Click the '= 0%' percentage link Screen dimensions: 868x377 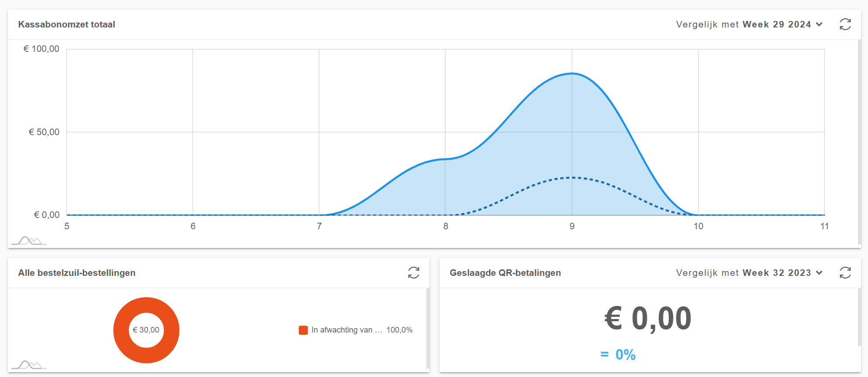pos(618,355)
